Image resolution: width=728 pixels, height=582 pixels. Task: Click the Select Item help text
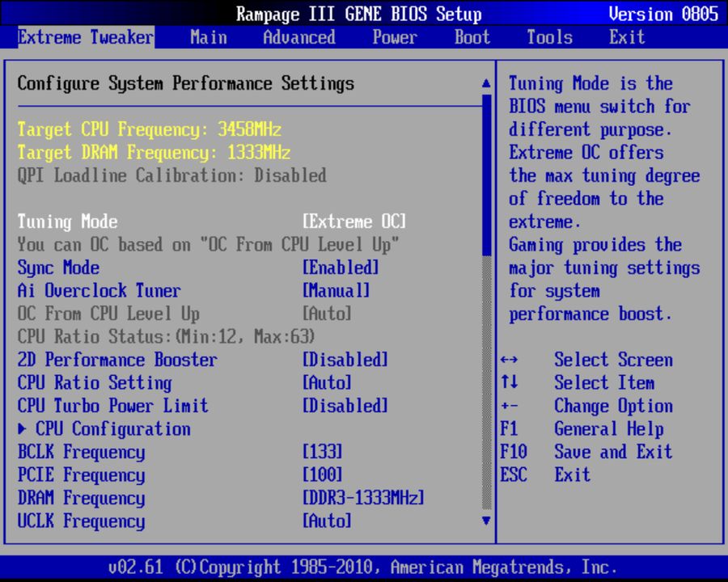click(x=604, y=383)
